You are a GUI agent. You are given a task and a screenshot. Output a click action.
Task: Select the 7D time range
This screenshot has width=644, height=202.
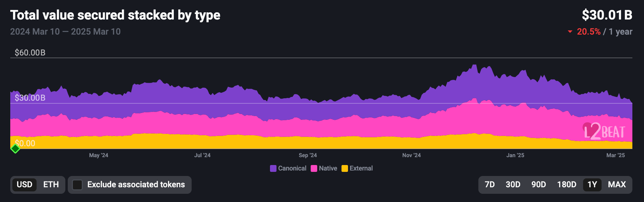click(490, 185)
